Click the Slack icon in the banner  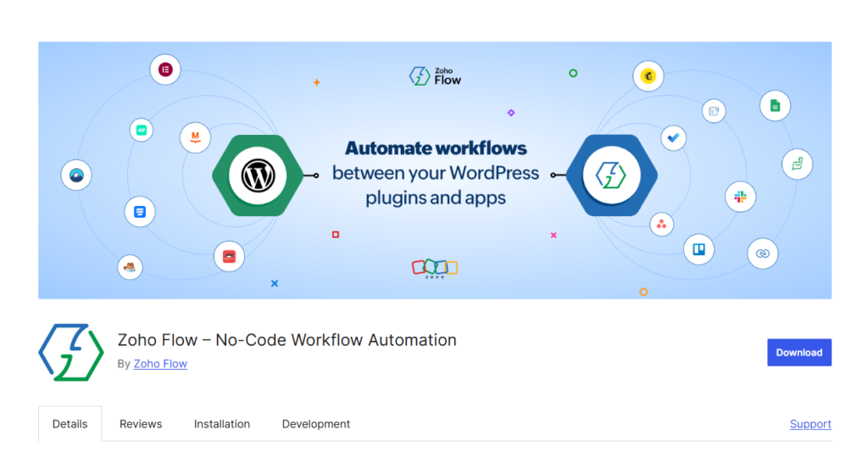pos(740,197)
